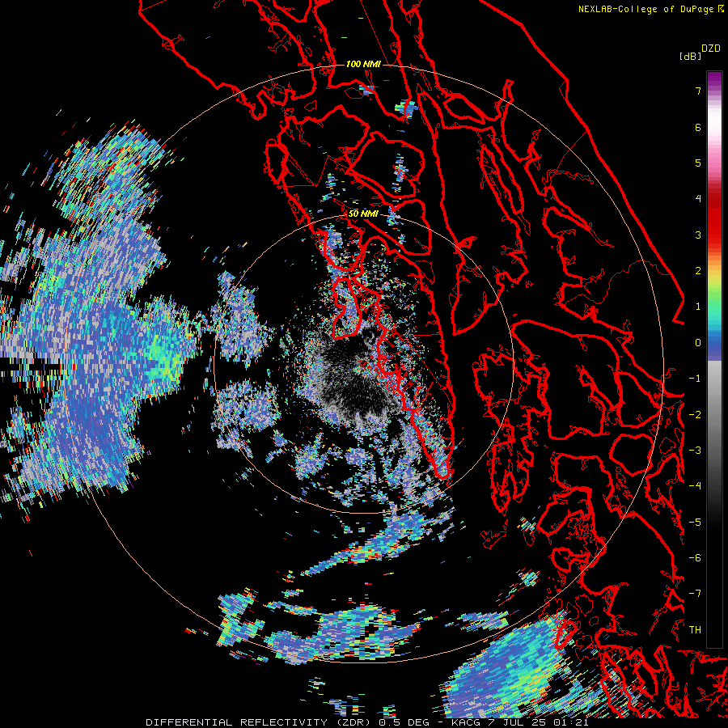The height and width of the screenshot is (728, 728).
Task: Click the [dB] unit label
Action: tap(690, 56)
